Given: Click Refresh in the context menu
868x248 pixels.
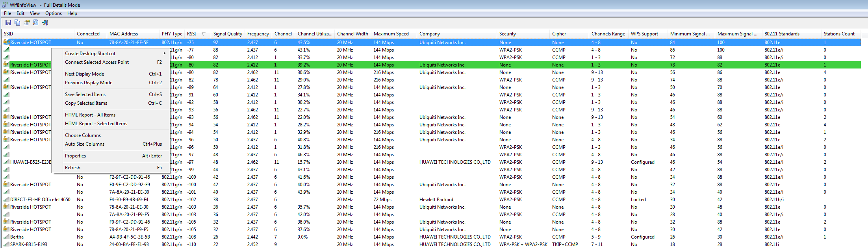Looking at the screenshot, I should click(72, 168).
